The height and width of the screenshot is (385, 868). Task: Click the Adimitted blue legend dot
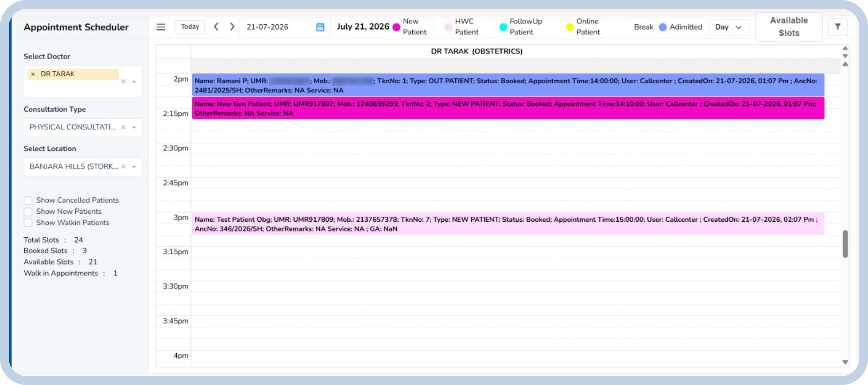pos(663,27)
